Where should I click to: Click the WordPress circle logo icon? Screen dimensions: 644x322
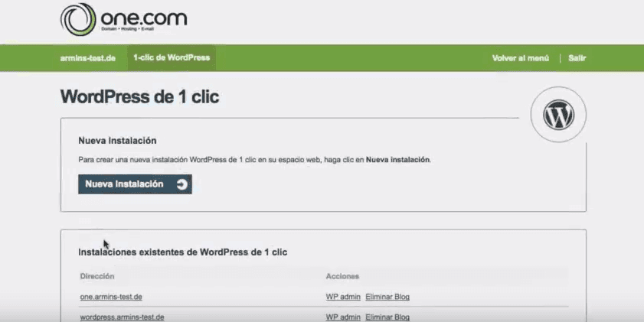click(558, 115)
